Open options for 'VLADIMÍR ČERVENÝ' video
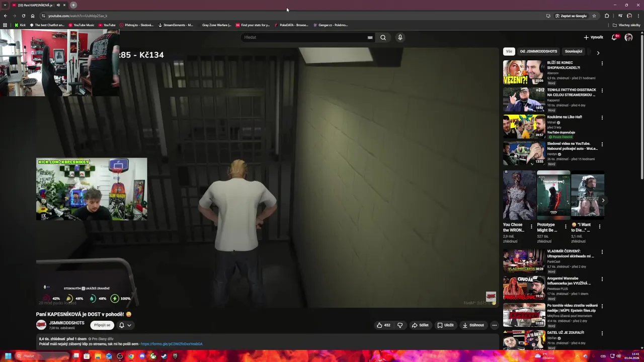 602,252
